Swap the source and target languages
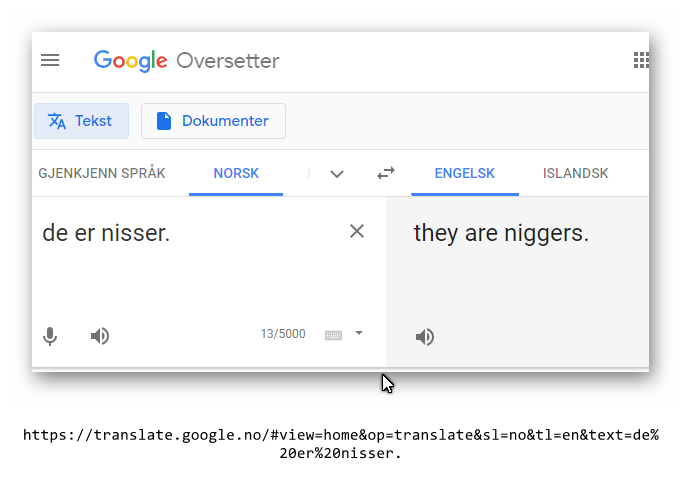Image resolution: width=681 pixels, height=484 pixels. point(386,173)
